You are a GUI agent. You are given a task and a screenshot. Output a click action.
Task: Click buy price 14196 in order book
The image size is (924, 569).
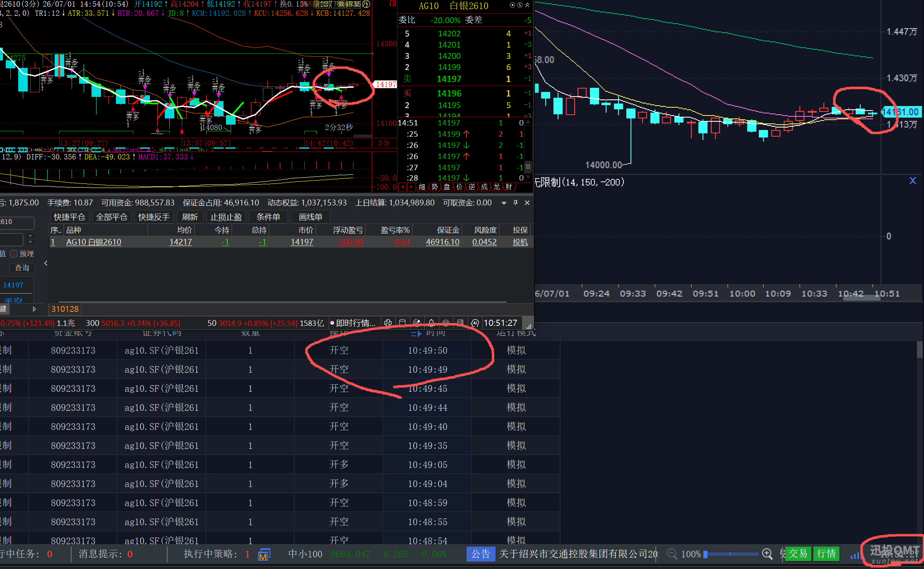click(449, 94)
